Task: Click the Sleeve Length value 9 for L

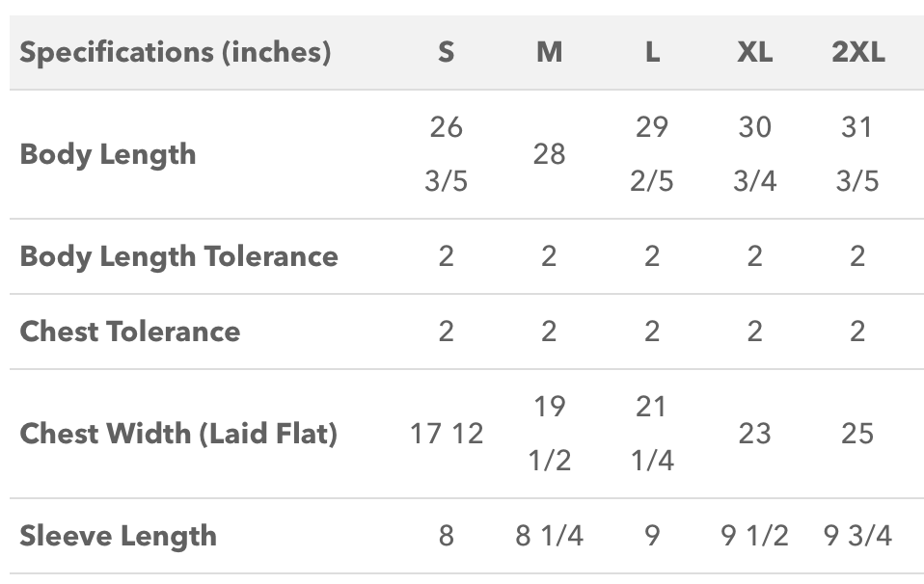Action: tap(652, 536)
